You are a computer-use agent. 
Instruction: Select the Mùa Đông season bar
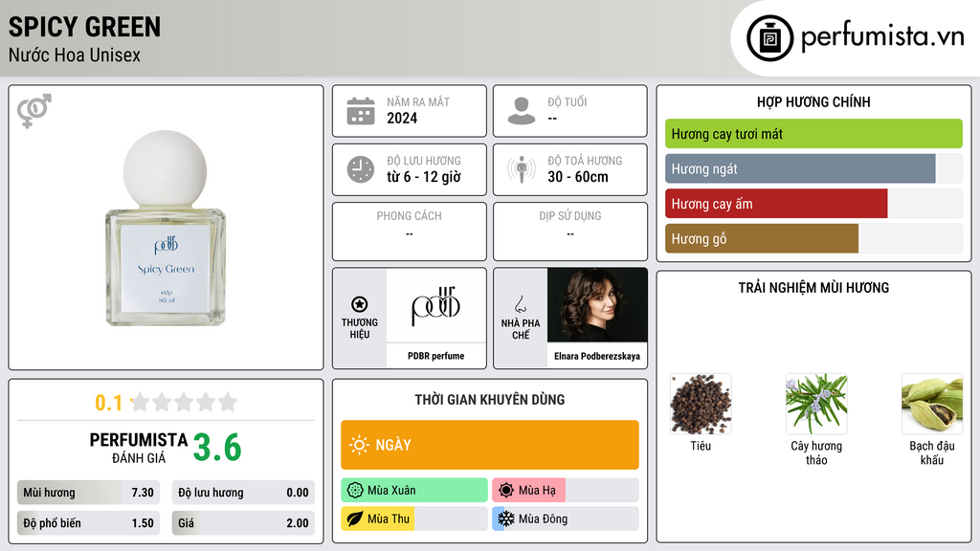(x=566, y=519)
